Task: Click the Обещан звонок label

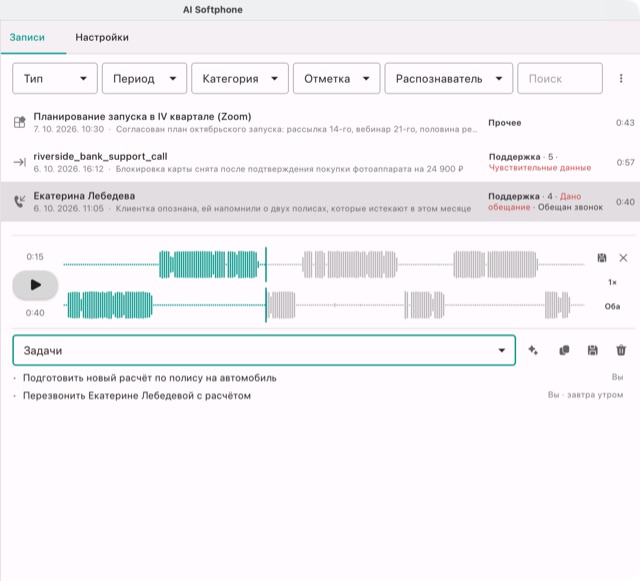Action: coord(570,207)
